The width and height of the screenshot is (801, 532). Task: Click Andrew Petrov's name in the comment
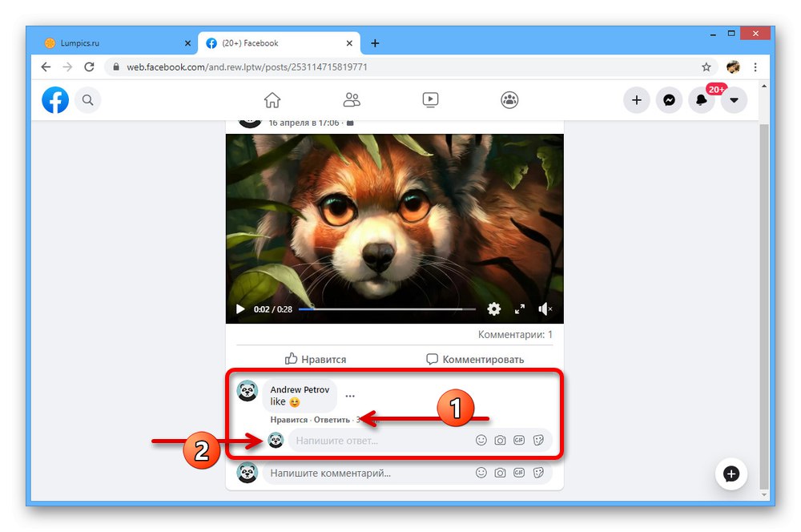(x=300, y=389)
